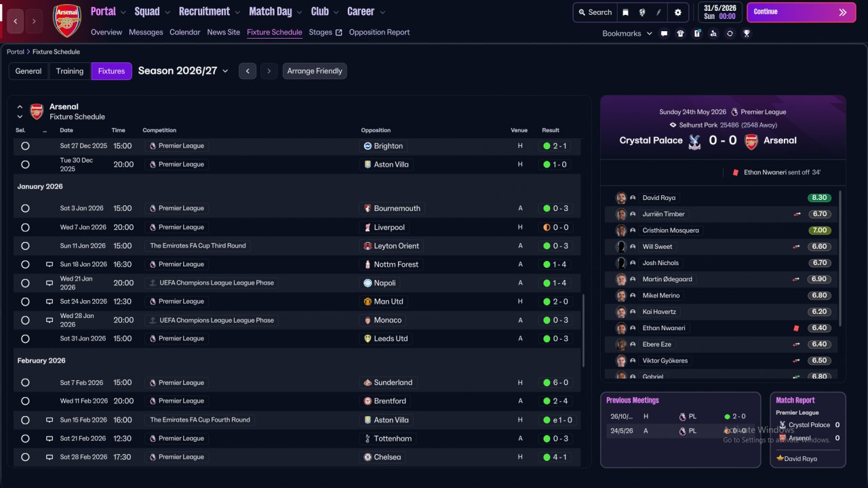Open the Recruitment menu dropdown
Image resolution: width=868 pixels, height=488 pixels.
[x=210, y=12]
